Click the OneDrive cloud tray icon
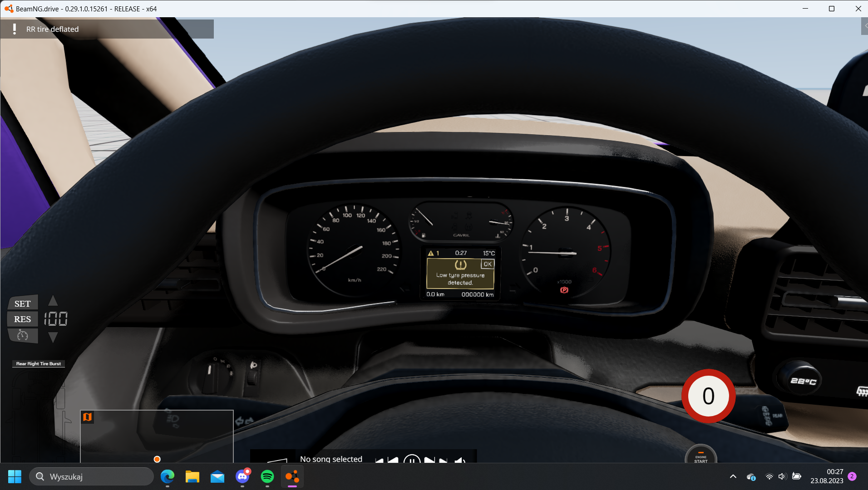The width and height of the screenshot is (868, 490). point(751,476)
